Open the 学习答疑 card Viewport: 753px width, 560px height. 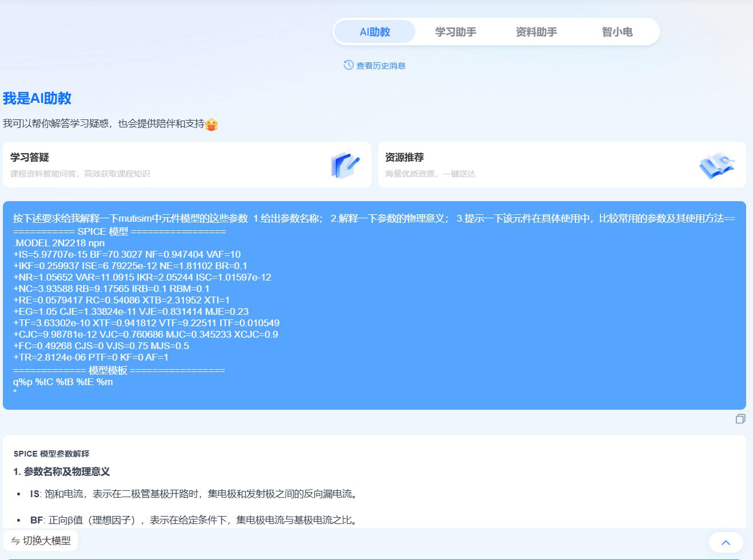click(x=187, y=165)
